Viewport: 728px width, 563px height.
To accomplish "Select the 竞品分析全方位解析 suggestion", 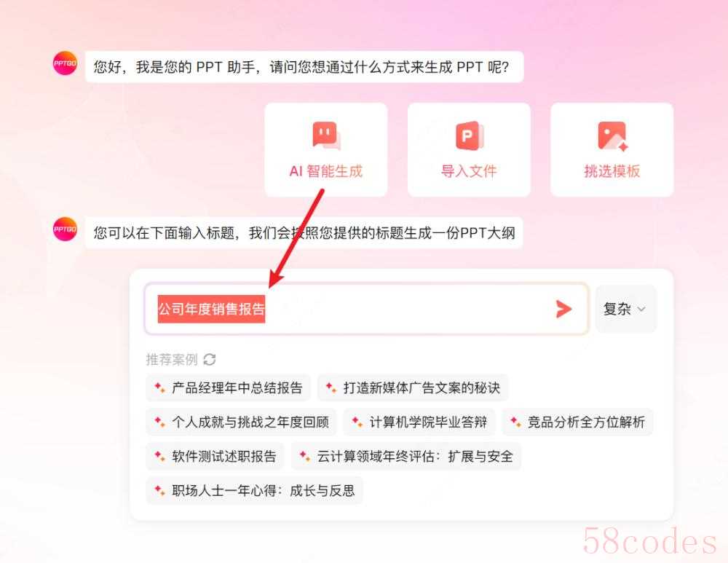I will (x=577, y=422).
